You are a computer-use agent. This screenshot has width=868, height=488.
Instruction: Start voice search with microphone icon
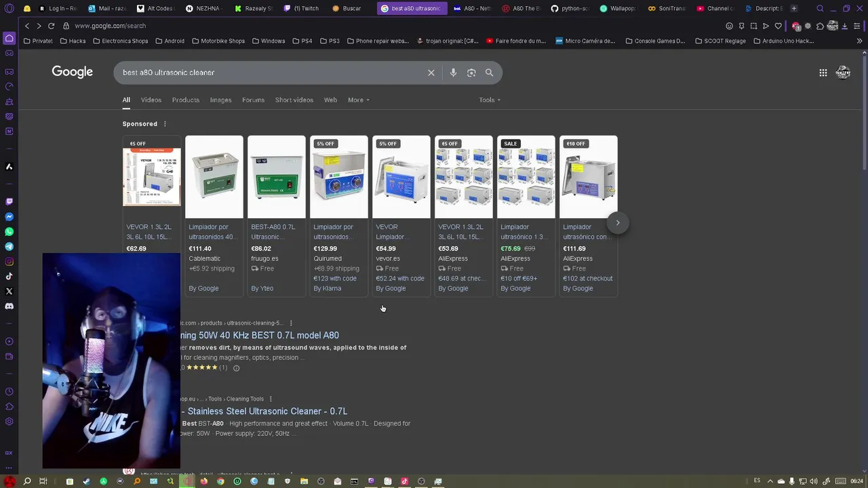click(x=453, y=73)
